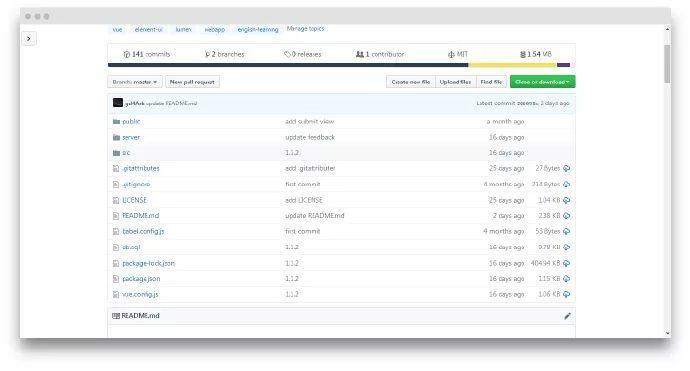This screenshot has width=690, height=371.
Task: Click the folder icon beside public
Action: coord(116,121)
